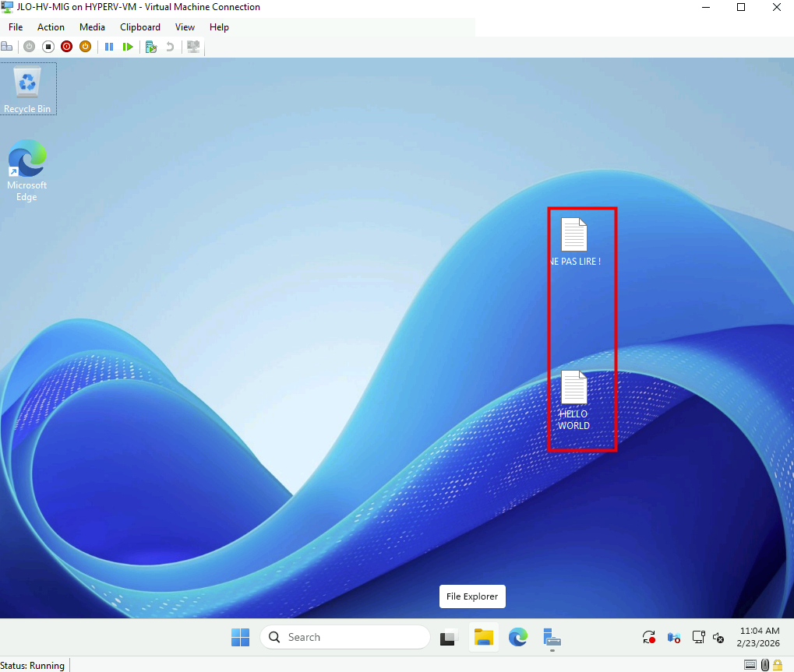This screenshot has width=794, height=672.
Task: Click the Ctrl+Alt+Delete toolbar icon
Action: [x=6, y=47]
